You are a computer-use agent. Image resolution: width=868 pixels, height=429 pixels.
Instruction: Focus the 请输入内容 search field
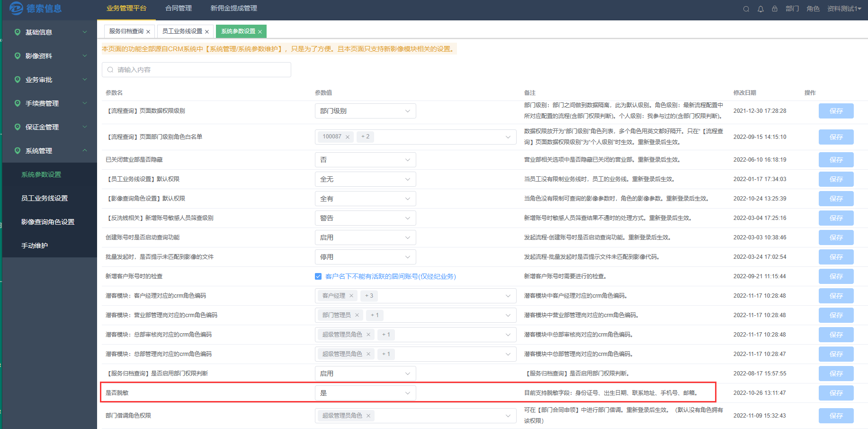[197, 70]
